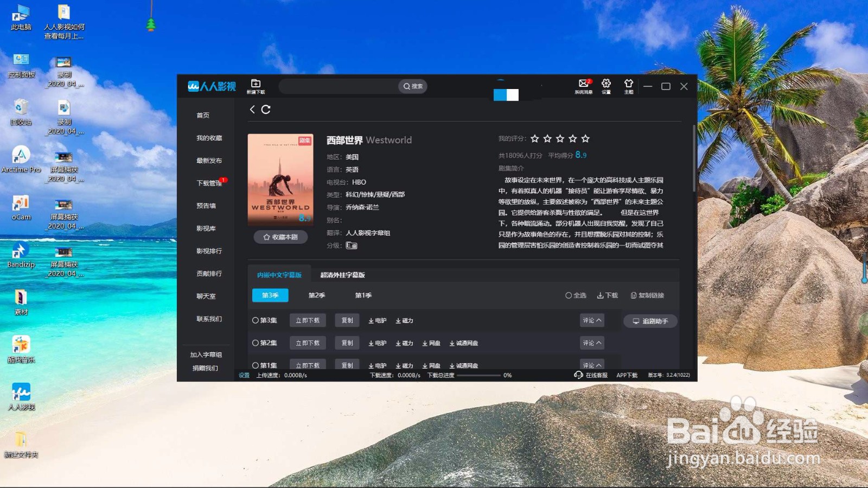868x488 pixels.
Task: Select 第2季 season tab
Action: click(317, 295)
